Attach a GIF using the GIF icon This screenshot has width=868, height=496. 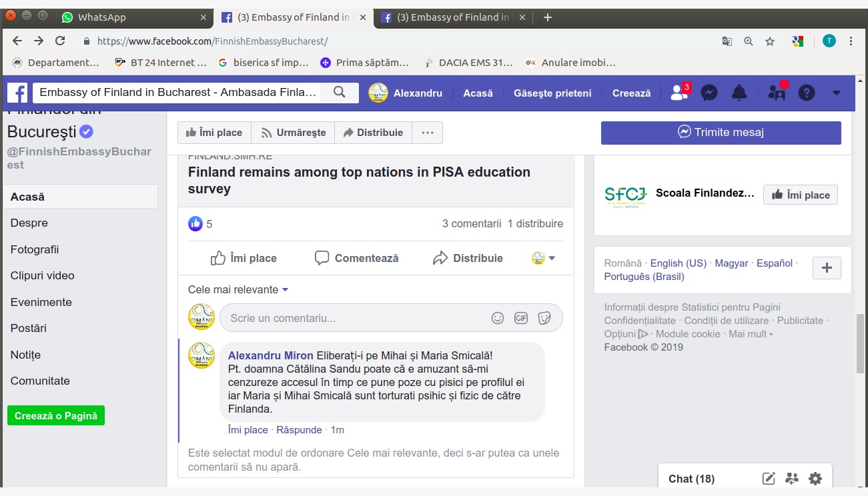pos(521,318)
